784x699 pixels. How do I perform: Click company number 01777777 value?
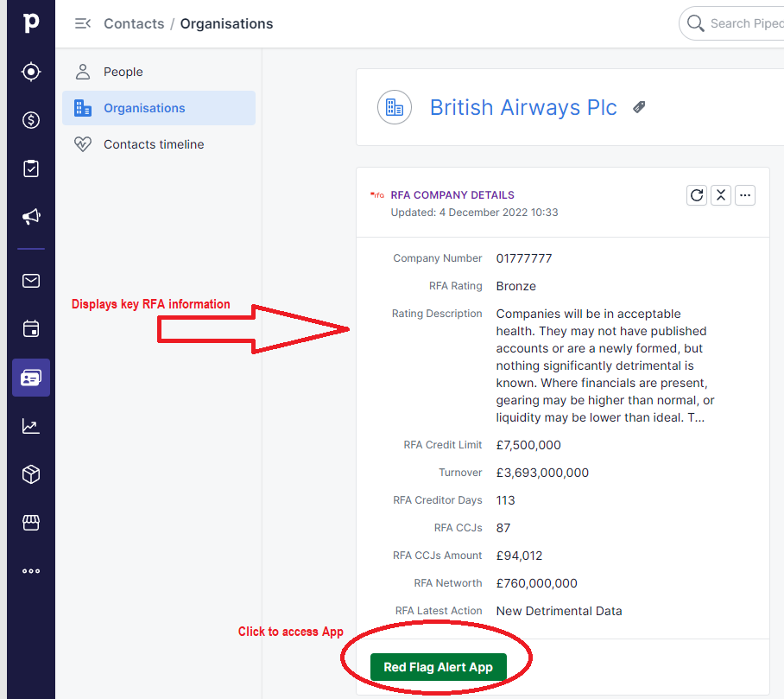[x=524, y=258]
